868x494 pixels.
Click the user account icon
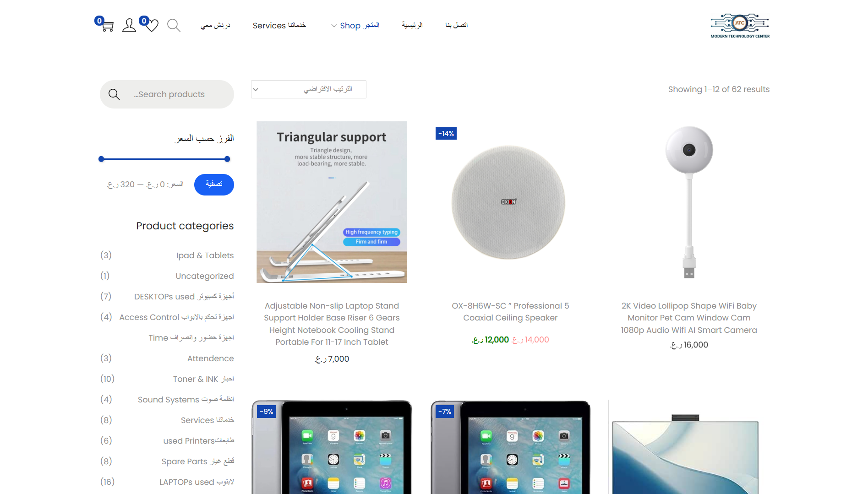coord(129,25)
